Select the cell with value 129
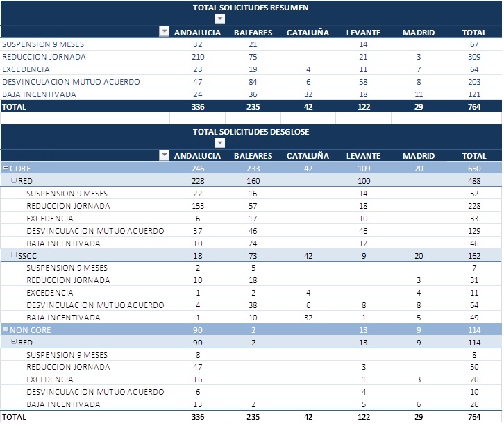Screen dimensions: 504x428 [x=474, y=231]
